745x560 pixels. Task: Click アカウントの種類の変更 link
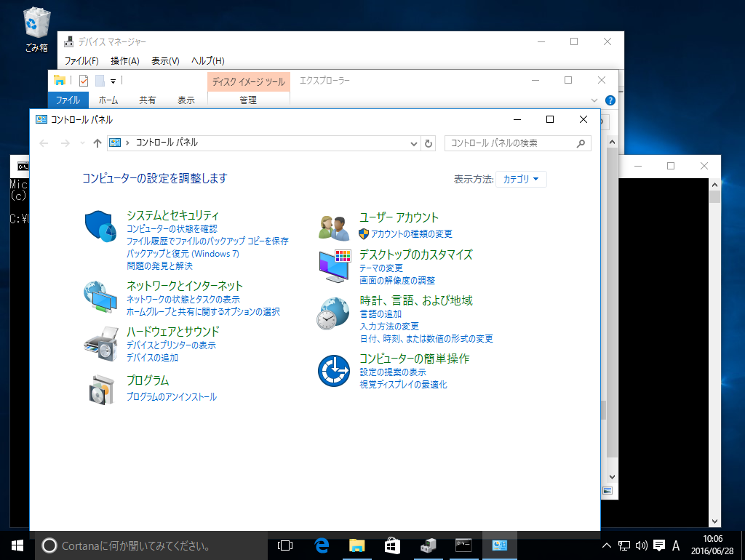[412, 234]
